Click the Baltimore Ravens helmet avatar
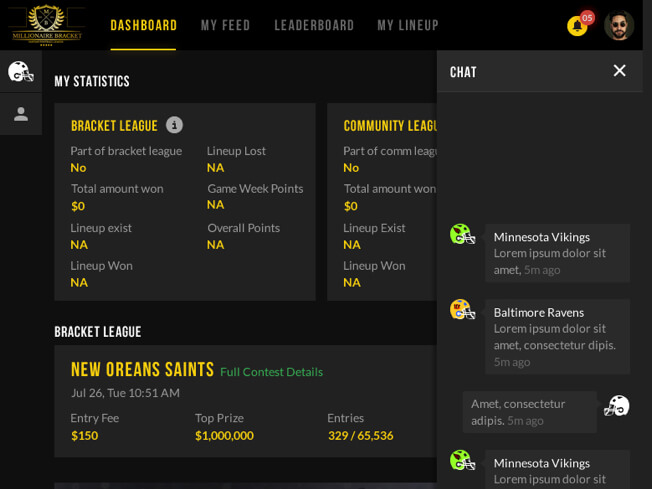The height and width of the screenshot is (489, 652). tap(462, 310)
